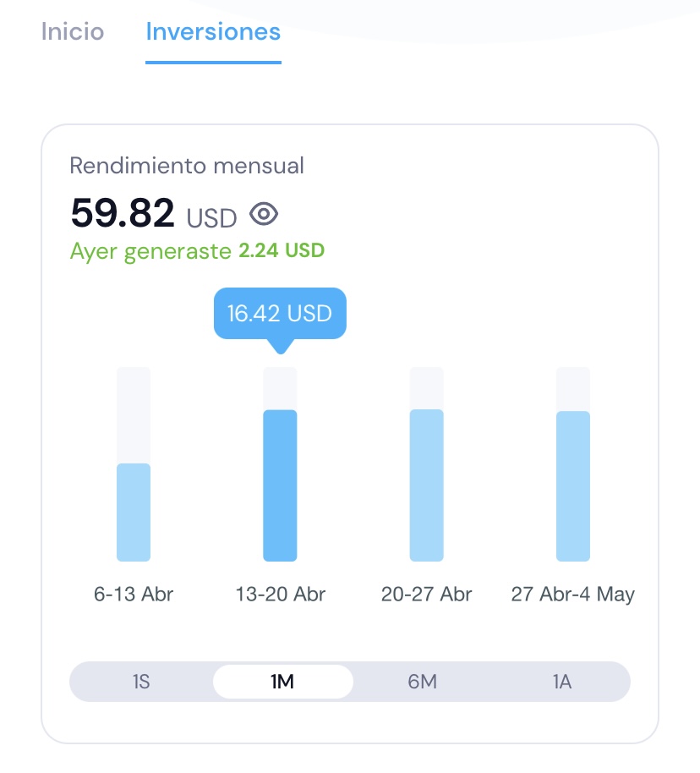
Task: Toggle balance visibility with the eye icon
Action: tap(264, 215)
